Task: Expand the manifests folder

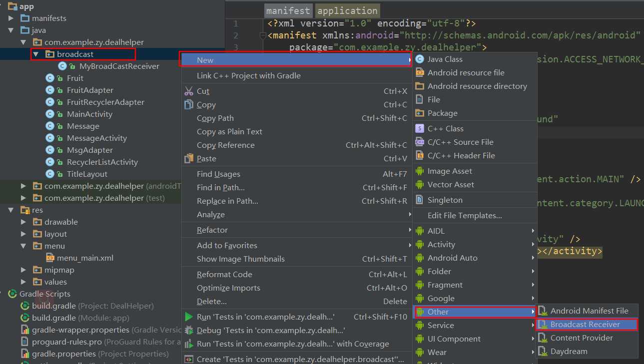Action: (11, 18)
